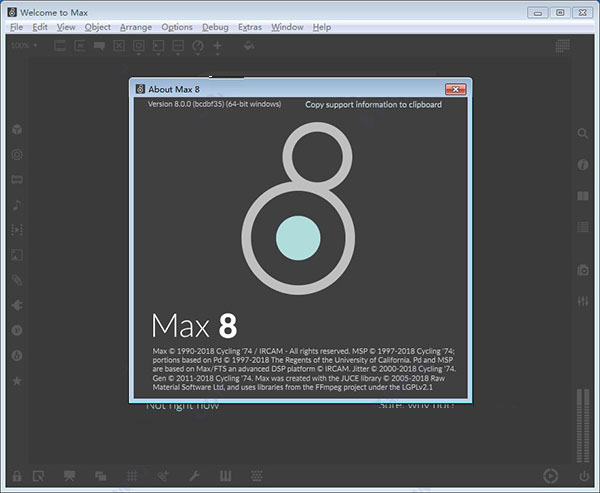Open the calendar grid icon at top right
Screen dimensions: 600x493
[x=562, y=46]
